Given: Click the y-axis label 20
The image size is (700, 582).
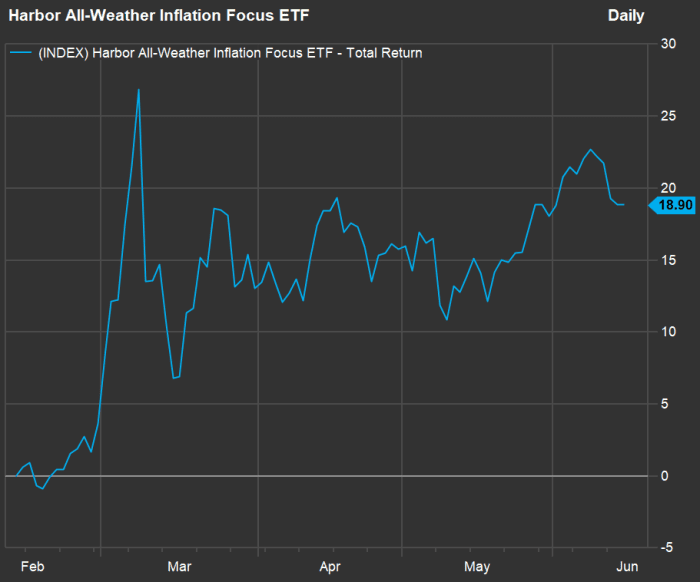Looking at the screenshot, I should click(668, 188).
